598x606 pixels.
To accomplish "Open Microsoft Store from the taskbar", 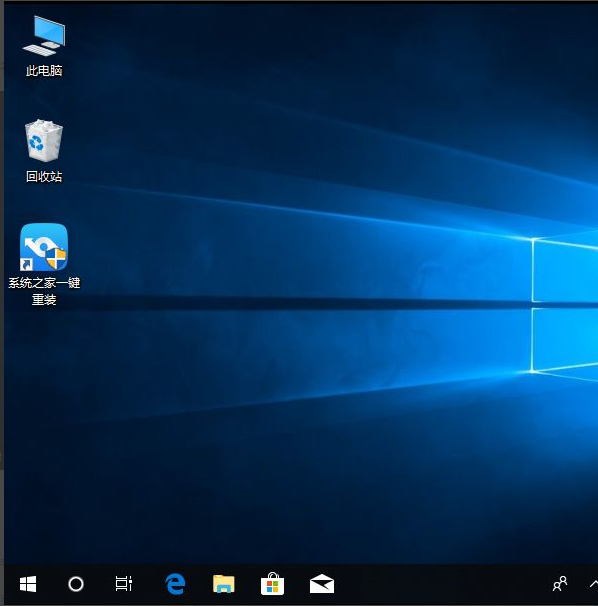I will 273,584.
